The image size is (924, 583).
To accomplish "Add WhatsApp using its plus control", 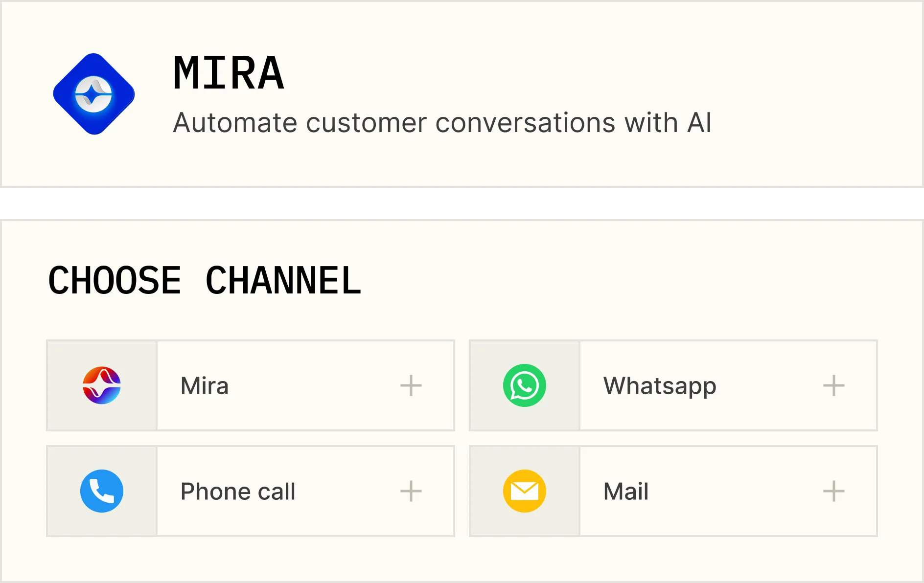I will (834, 385).
